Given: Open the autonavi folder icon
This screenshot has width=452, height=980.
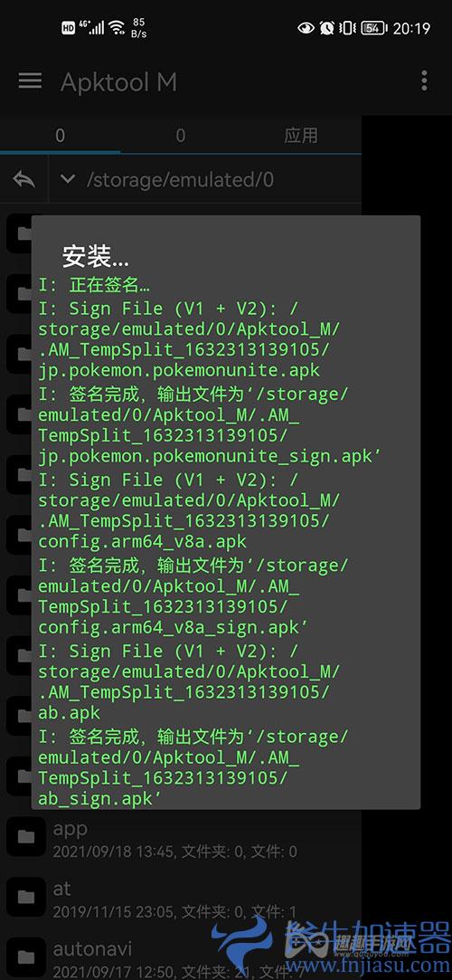Looking at the screenshot, I should (x=26, y=956).
